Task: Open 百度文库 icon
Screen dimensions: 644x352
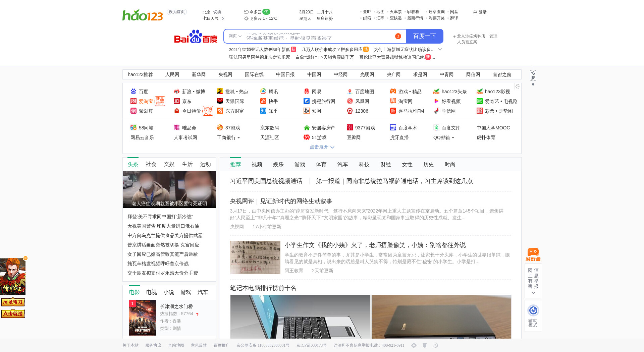Action: pyautogui.click(x=436, y=128)
